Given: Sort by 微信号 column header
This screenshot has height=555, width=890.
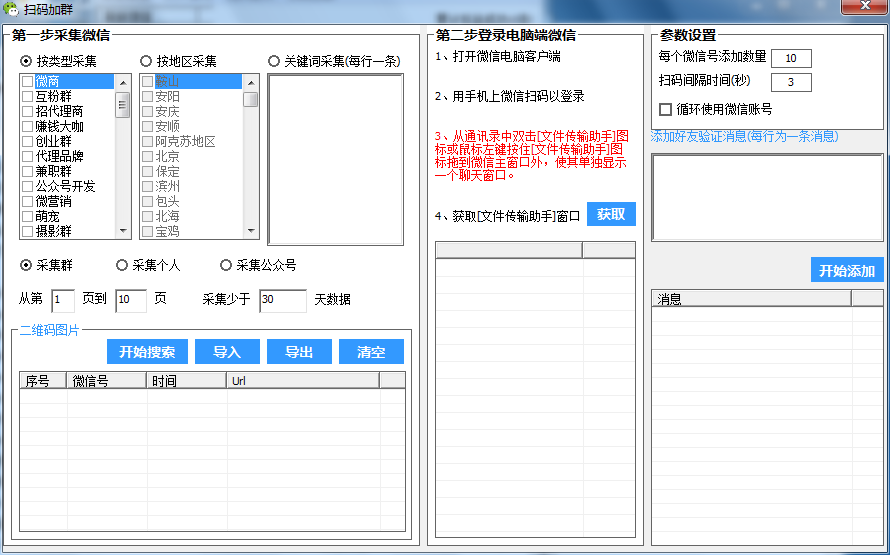Looking at the screenshot, I should [107, 380].
